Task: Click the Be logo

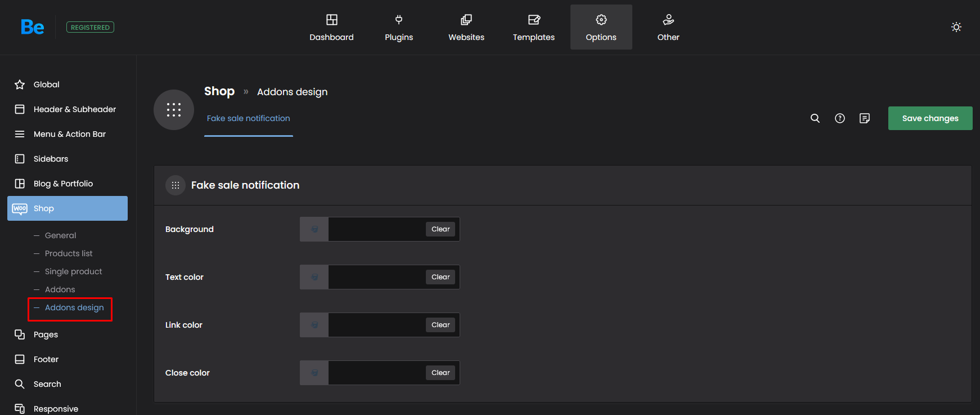Action: point(32,27)
